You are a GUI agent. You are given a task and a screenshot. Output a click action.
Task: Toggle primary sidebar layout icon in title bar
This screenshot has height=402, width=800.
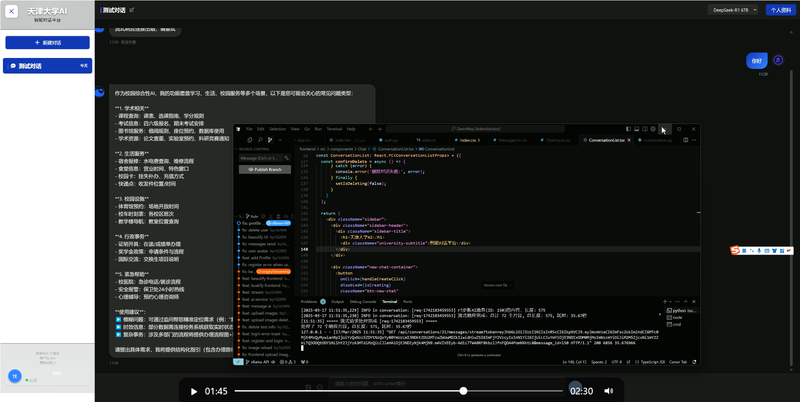coord(629,129)
